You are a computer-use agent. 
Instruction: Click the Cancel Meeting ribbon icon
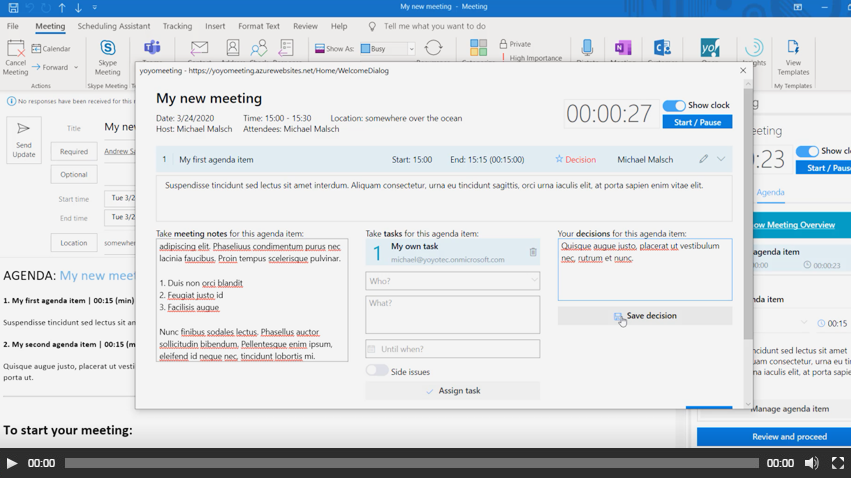(15, 57)
